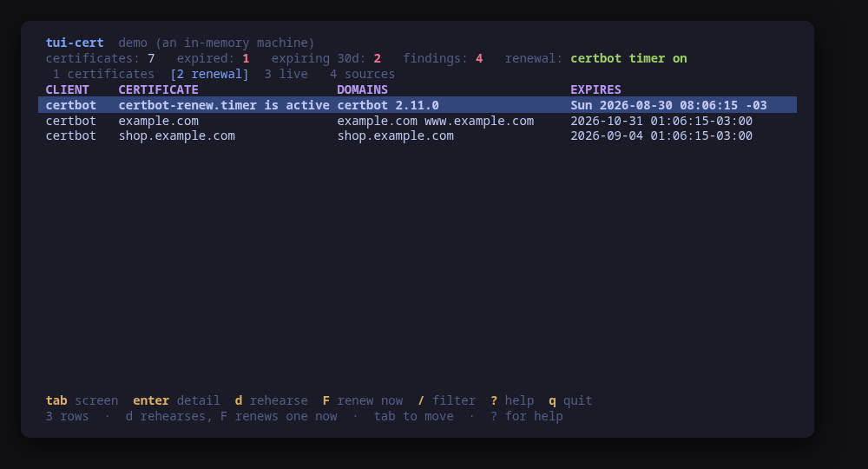This screenshot has width=868, height=469.
Task: Click the tab to move status hint
Action: [413, 416]
